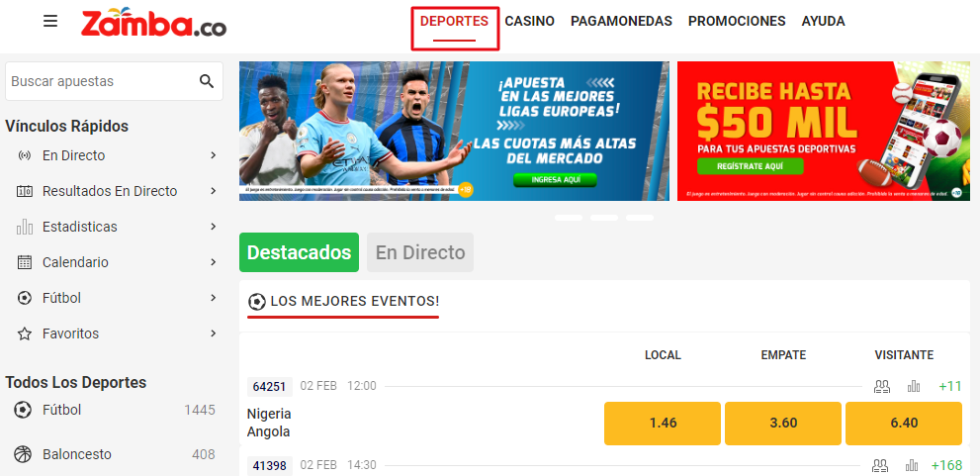Open the CASINO menu item
Screen dimensions: 980x476
tap(529, 21)
